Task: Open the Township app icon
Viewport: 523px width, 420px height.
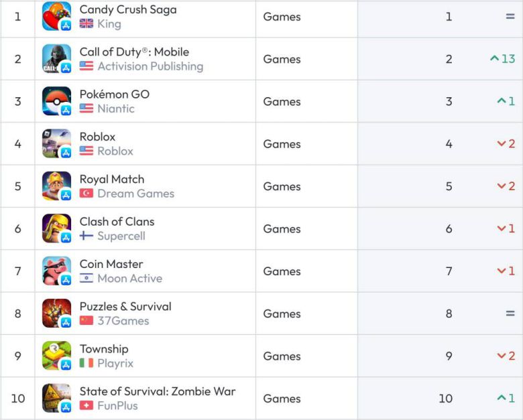Action: pyautogui.click(x=56, y=356)
